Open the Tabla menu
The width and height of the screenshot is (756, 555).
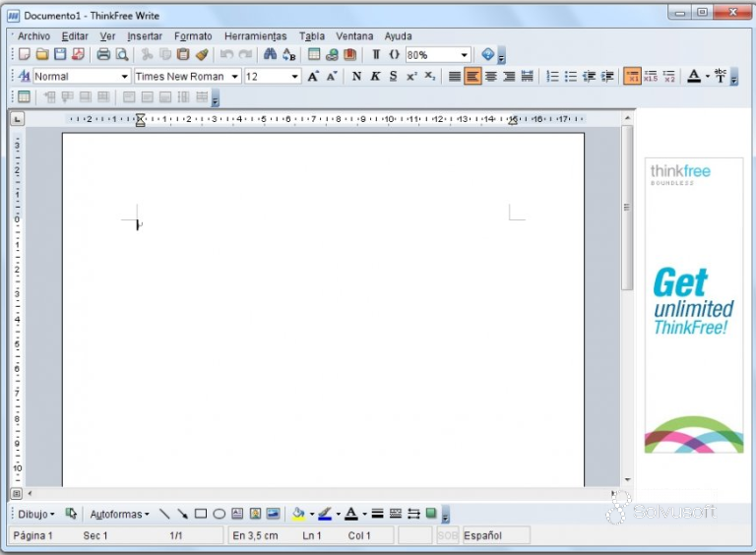[312, 36]
